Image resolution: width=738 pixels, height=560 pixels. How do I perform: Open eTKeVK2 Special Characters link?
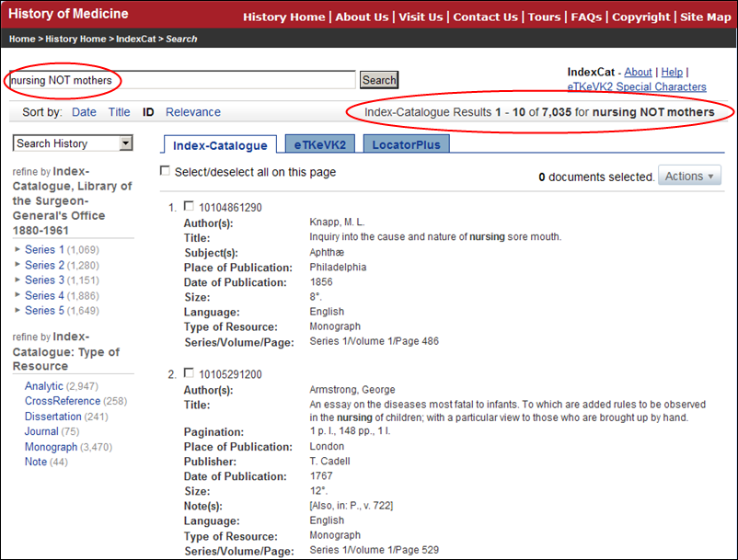637,87
